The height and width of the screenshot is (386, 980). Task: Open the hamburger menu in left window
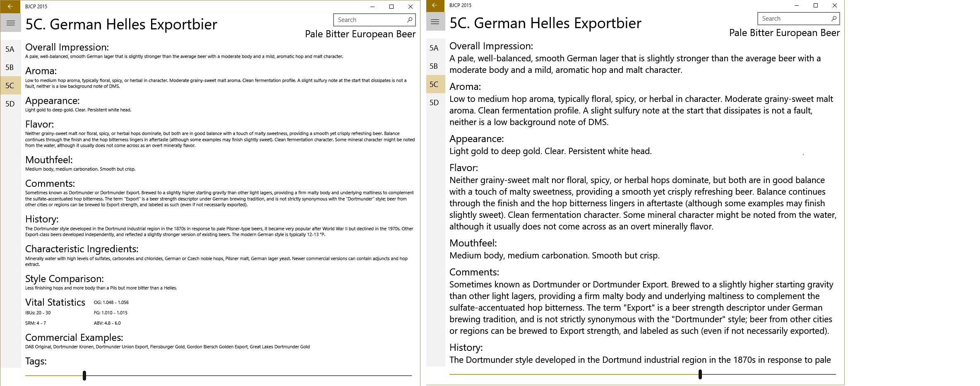click(10, 23)
